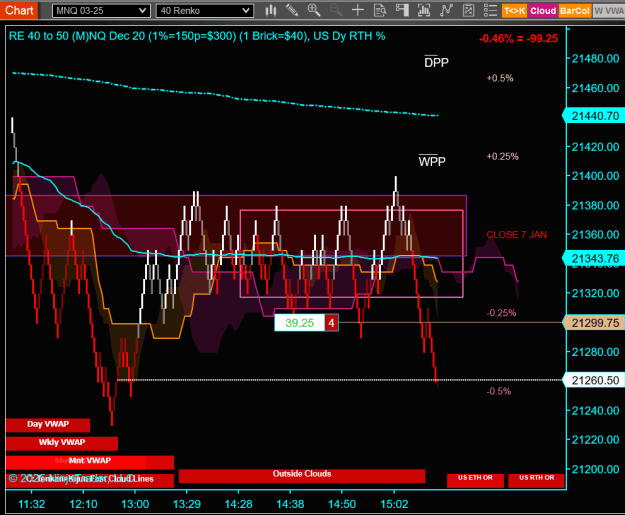Click the 21200.00 price axis label
The width and height of the screenshot is (625, 515).
click(x=596, y=469)
